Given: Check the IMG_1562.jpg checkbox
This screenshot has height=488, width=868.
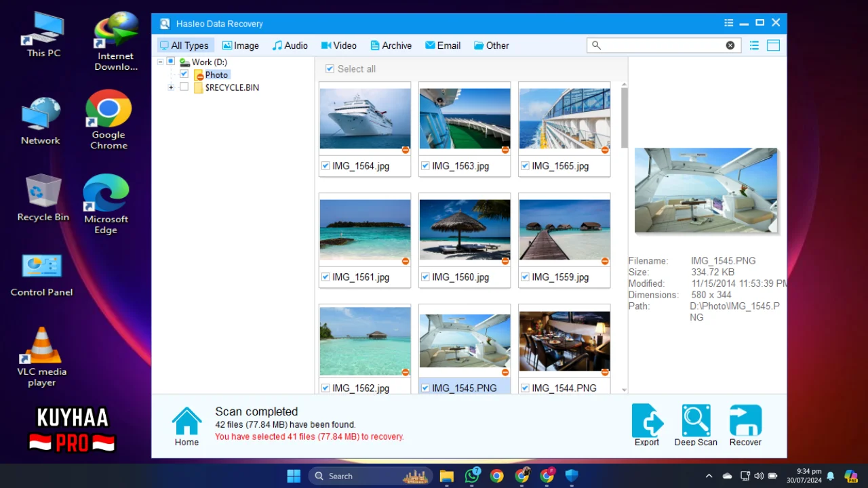Looking at the screenshot, I should pos(325,388).
